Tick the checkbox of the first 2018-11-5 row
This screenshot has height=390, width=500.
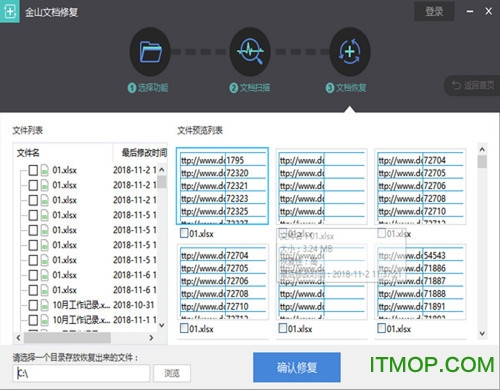pyautogui.click(x=33, y=215)
